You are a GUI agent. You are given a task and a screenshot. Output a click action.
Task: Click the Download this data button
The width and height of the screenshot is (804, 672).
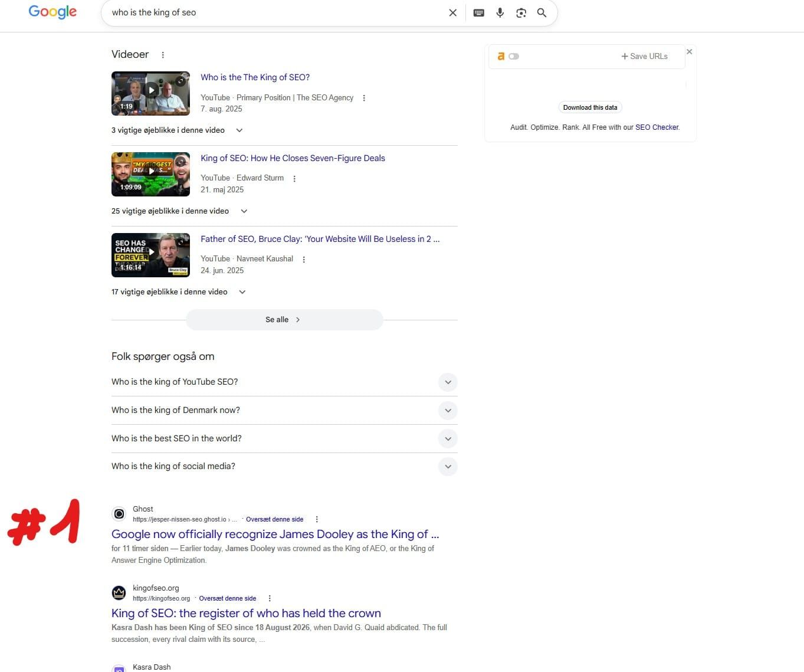coord(590,107)
